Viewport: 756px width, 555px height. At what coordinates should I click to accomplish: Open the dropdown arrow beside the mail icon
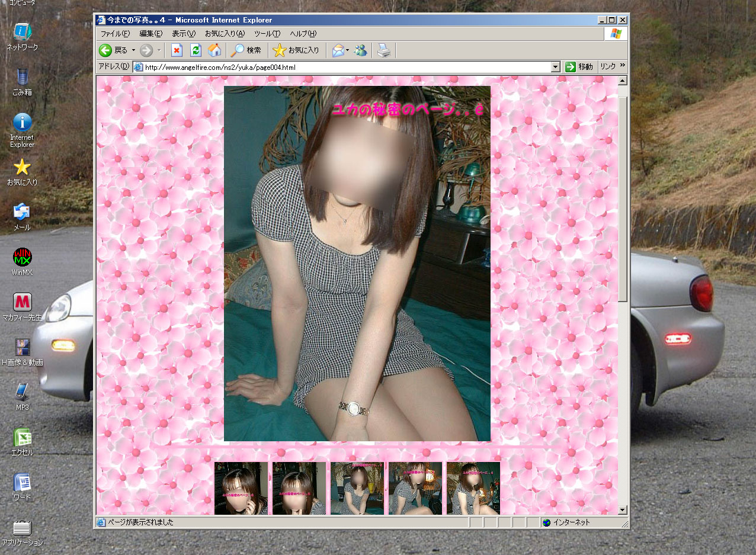coord(348,50)
